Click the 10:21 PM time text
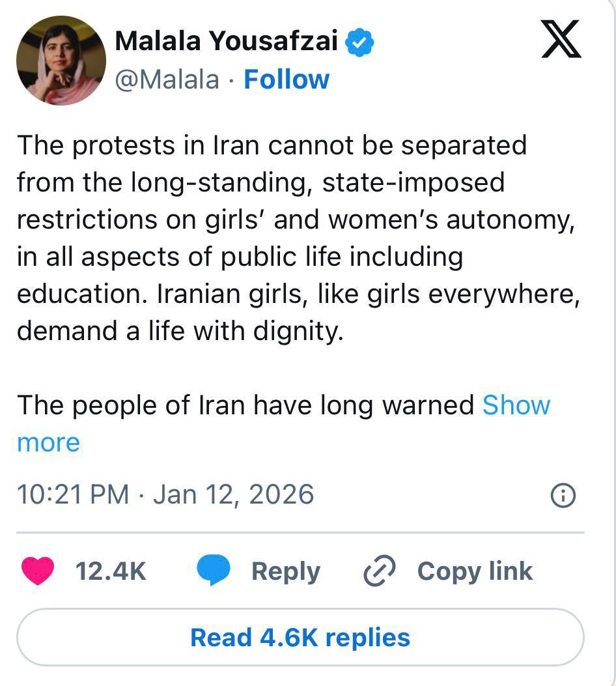The height and width of the screenshot is (686, 616). 73,494
